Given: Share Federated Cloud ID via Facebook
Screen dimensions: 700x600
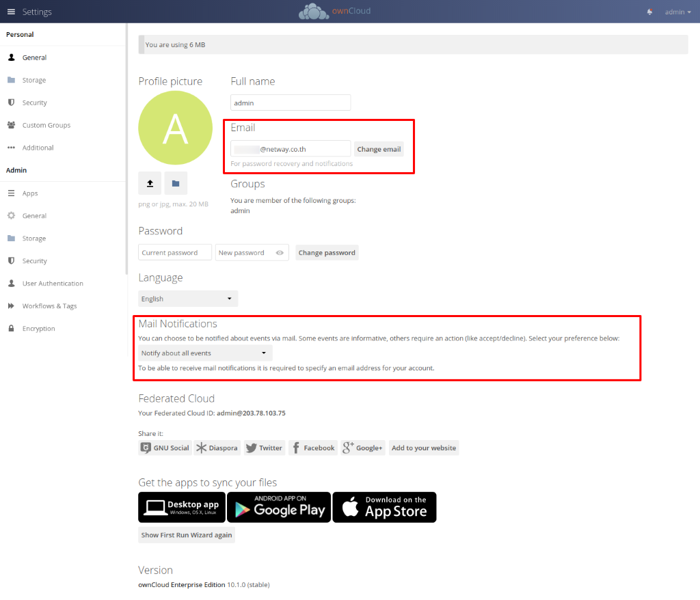Looking at the screenshot, I should (x=313, y=448).
